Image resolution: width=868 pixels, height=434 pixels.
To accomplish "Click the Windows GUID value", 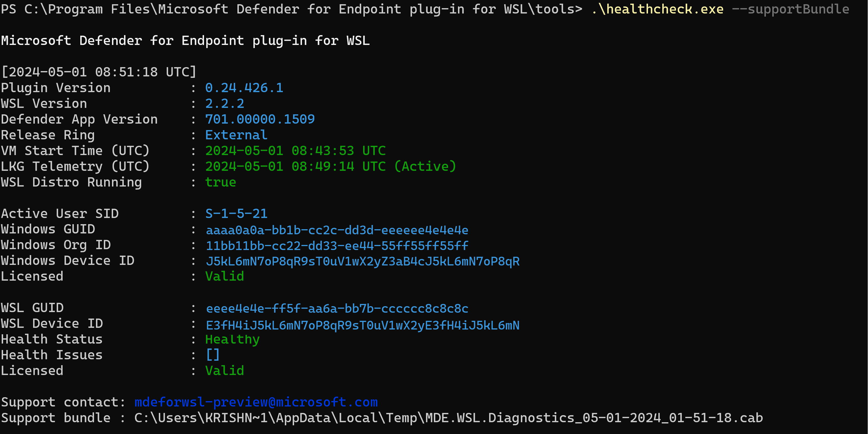I will pyautogui.click(x=337, y=230).
